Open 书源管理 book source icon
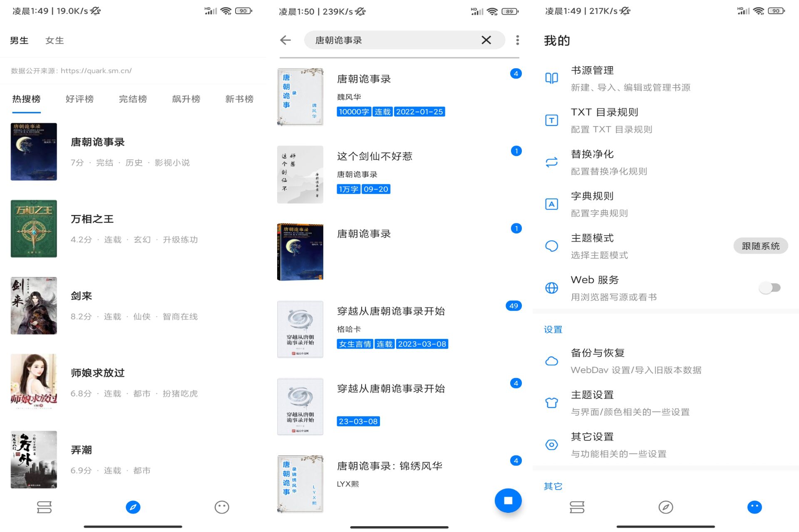This screenshot has height=532, width=799. (x=551, y=78)
